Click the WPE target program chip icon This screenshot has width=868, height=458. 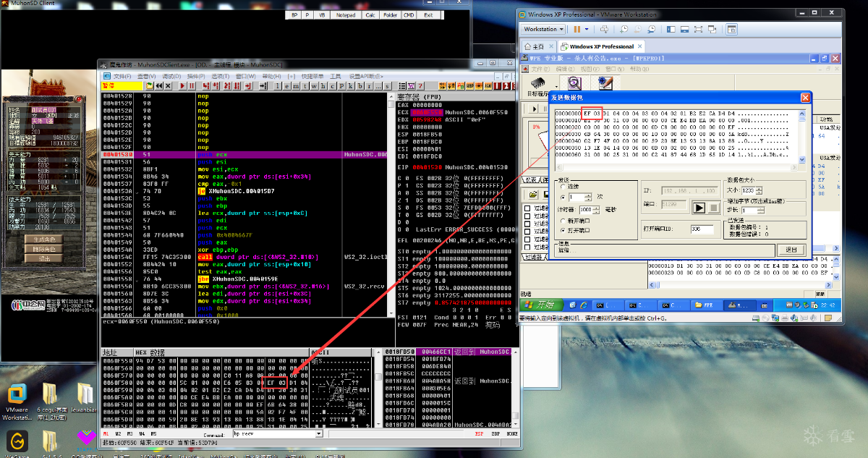click(x=539, y=83)
